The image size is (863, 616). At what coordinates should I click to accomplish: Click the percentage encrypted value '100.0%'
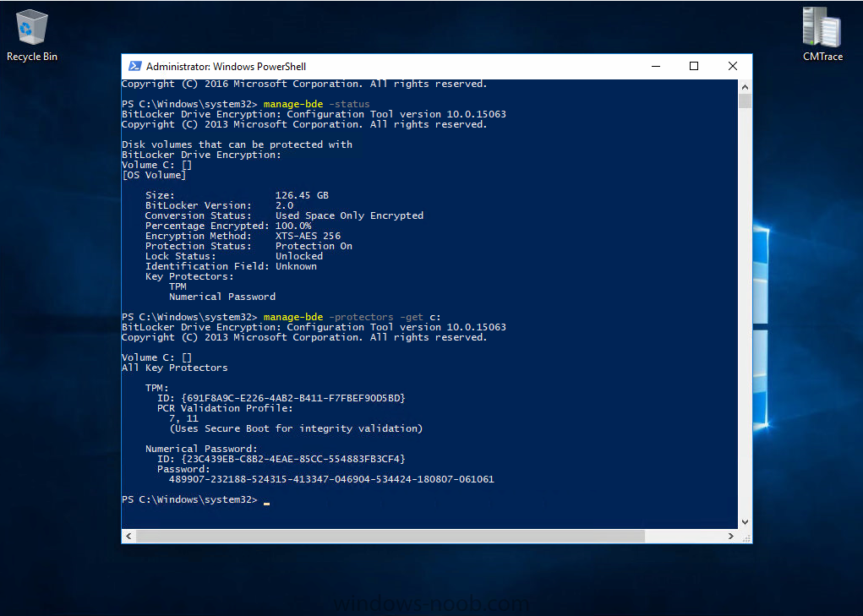[292, 226]
